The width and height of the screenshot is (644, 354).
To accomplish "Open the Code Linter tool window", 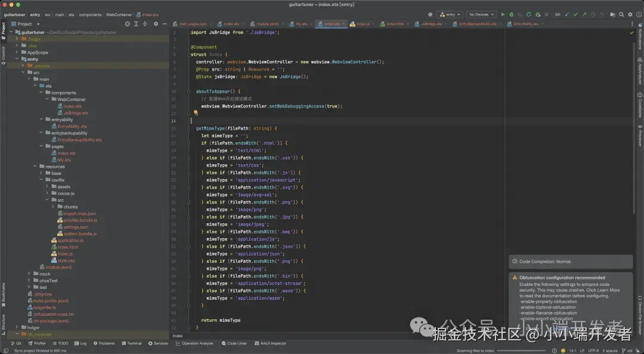I will pos(234,343).
